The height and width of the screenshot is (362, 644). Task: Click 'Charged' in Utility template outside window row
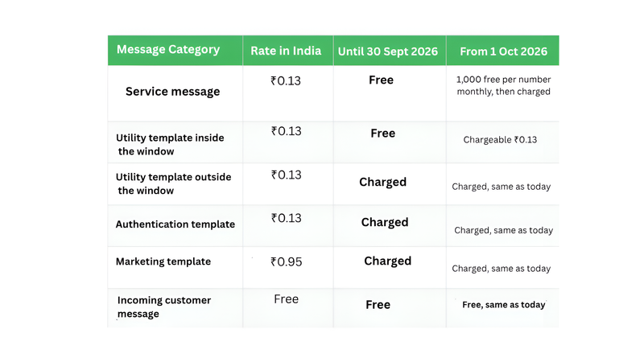(x=383, y=183)
